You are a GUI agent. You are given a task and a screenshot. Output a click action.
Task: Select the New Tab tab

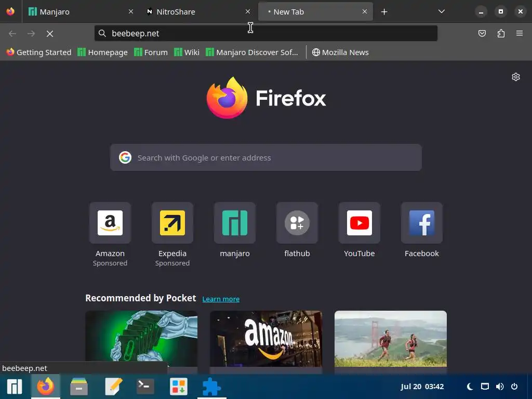pos(315,11)
